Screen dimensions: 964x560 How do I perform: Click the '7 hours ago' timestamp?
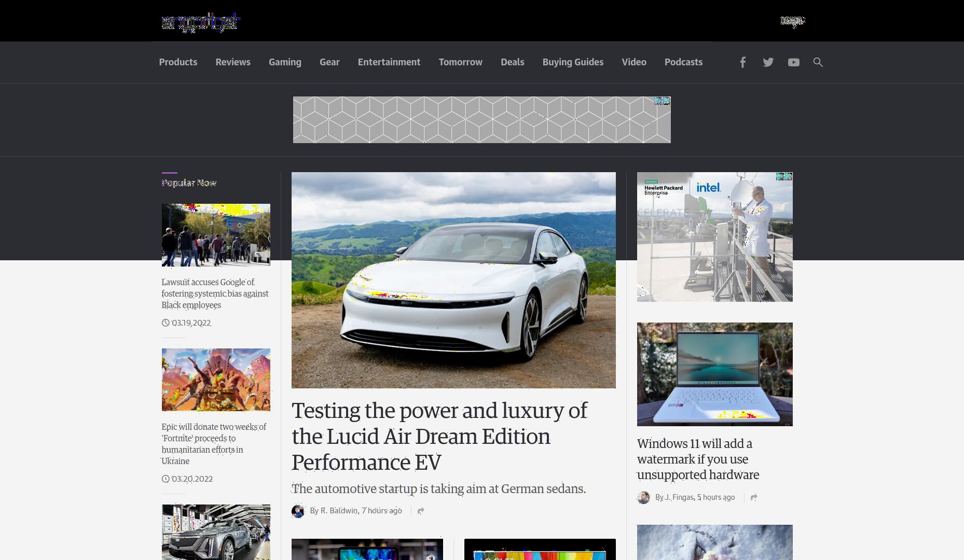coord(382,511)
